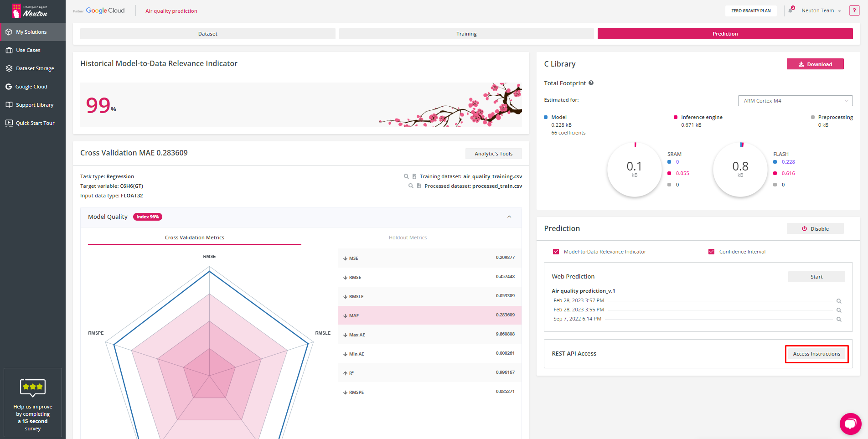Click file icon next to Training dataset

(414, 176)
